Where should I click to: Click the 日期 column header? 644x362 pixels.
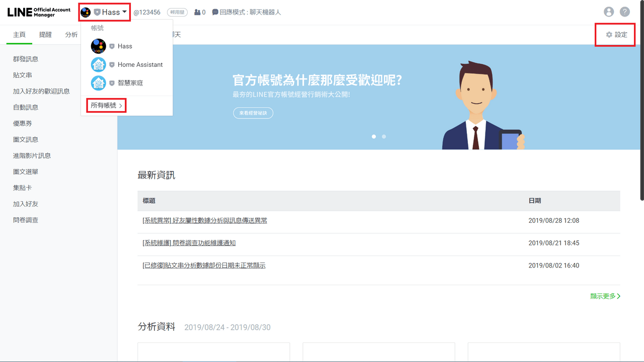[x=535, y=201]
